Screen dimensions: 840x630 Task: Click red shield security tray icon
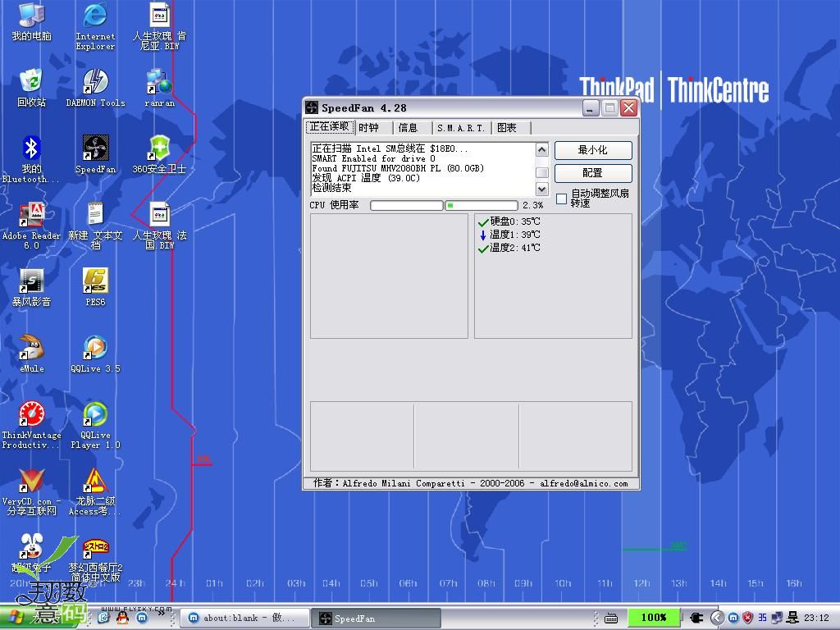[748, 618]
